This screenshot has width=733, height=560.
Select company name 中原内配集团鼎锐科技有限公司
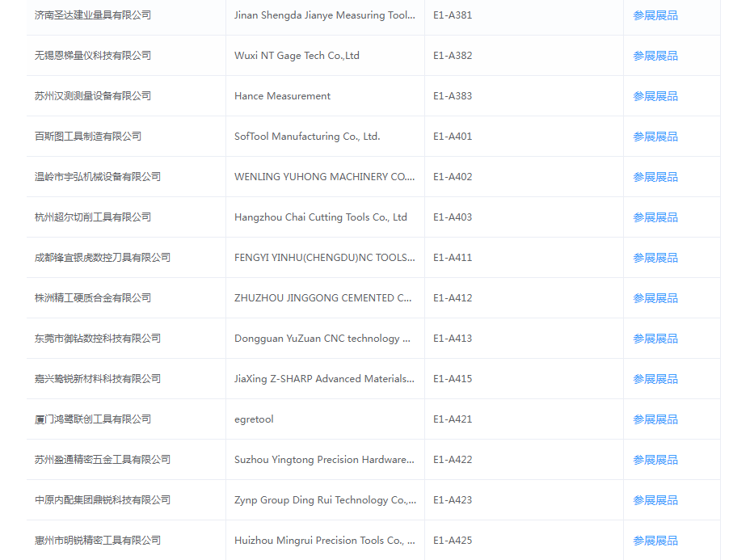click(x=103, y=500)
